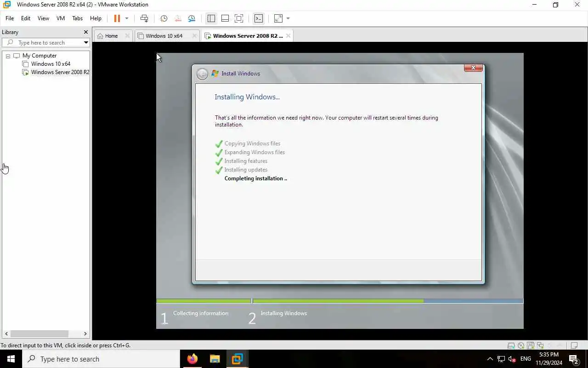This screenshot has width=588, height=368.
Task: Click the taskbar search box
Action: 101,359
